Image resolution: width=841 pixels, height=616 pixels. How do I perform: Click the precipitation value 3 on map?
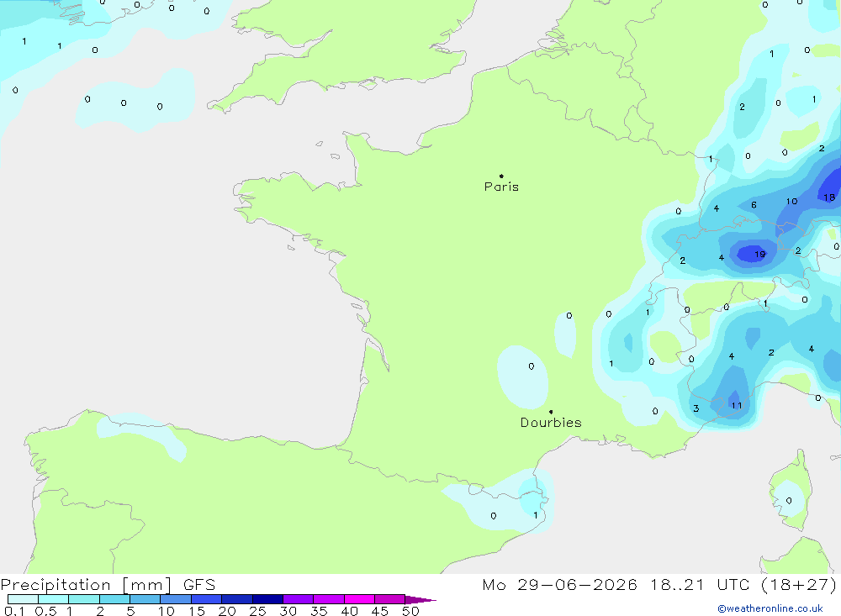click(696, 408)
